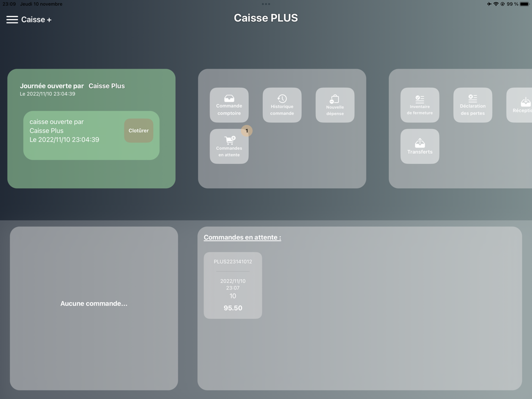This screenshot has width=532, height=399.
Task: Click the Commandes en attente heading
Action: [x=242, y=237]
